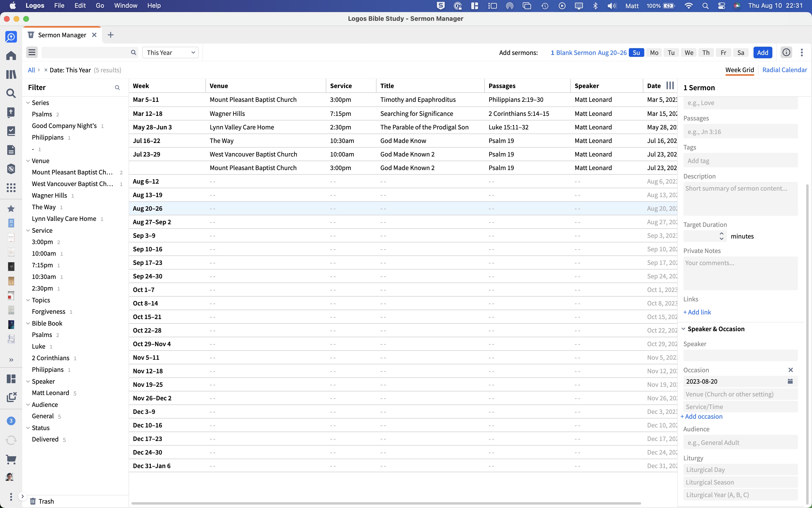Toggle the Sa day button

click(741, 53)
